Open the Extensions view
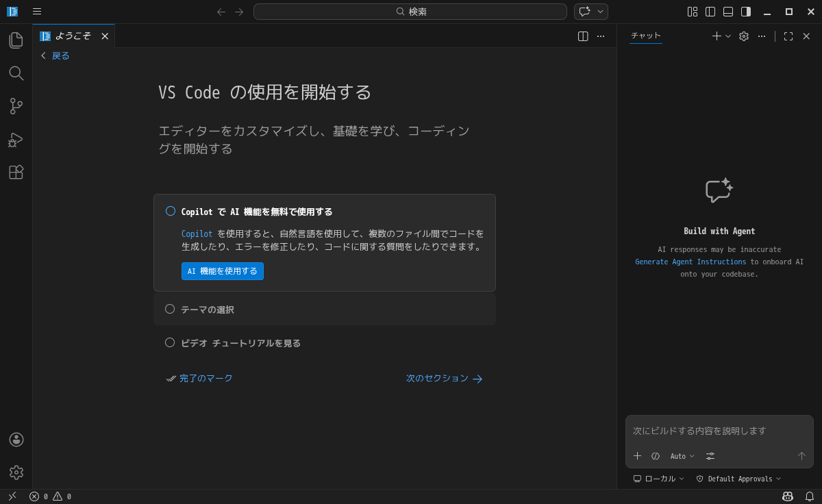Screen dimensions: 822x504 tap(16, 172)
